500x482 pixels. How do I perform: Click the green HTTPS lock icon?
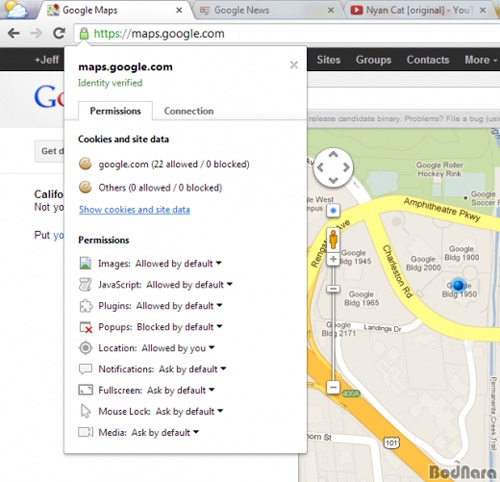point(84,33)
